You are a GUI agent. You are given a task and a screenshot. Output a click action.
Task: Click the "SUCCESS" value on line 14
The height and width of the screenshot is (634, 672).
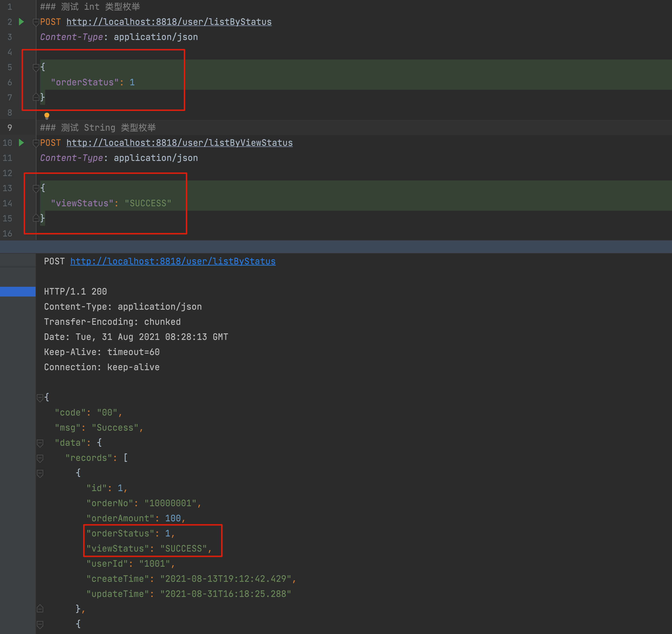point(148,203)
